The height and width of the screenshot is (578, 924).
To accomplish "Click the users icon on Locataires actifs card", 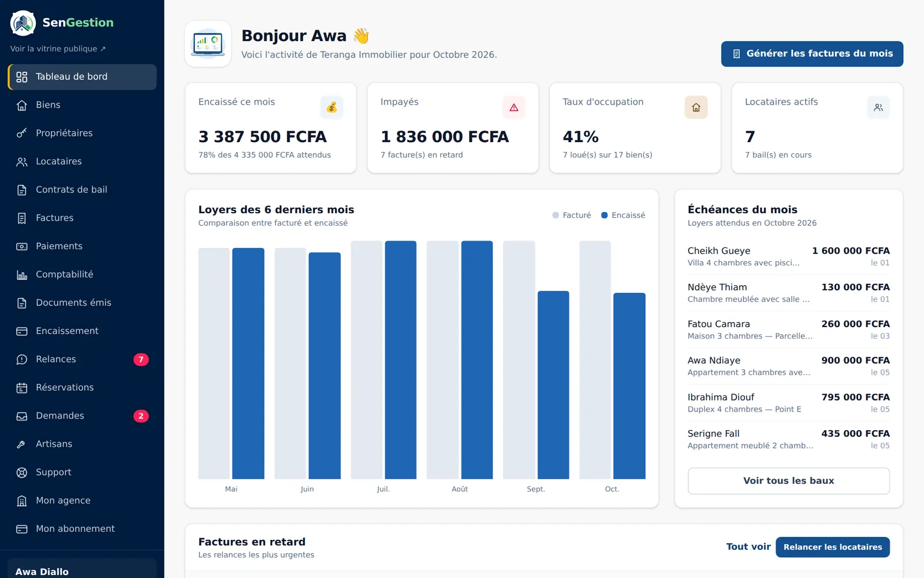I will pos(878,108).
